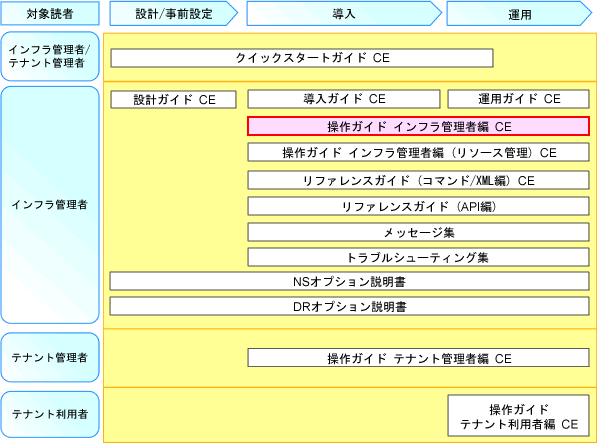Select the 導入 phase arrow header
The width and height of the screenshot is (597, 443).
click(344, 14)
